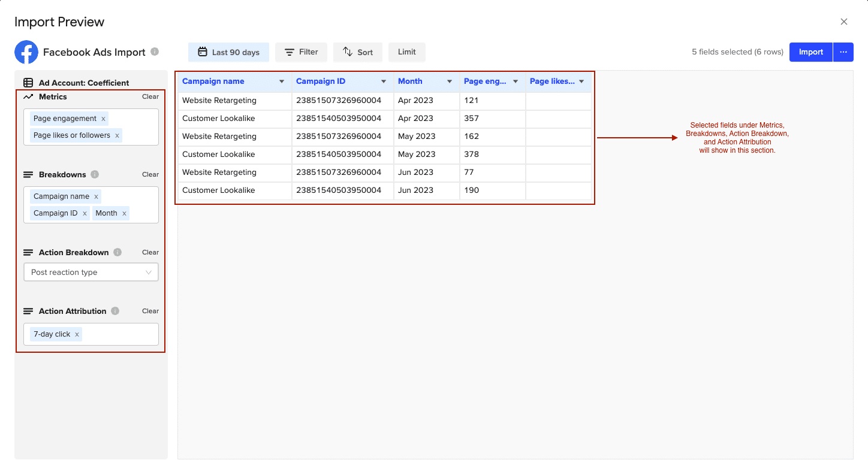
Task: Open the Post reaction type dropdown
Action: (x=91, y=272)
